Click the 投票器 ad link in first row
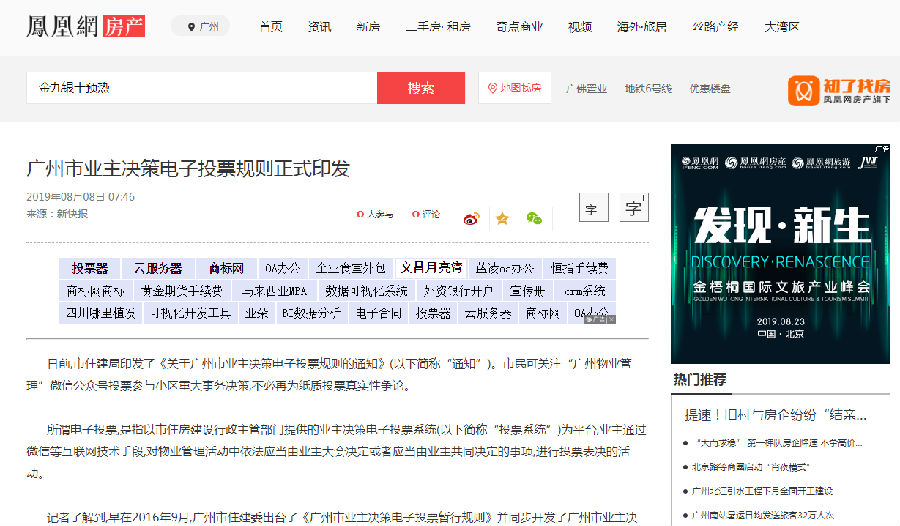900x526 pixels. coord(89,268)
